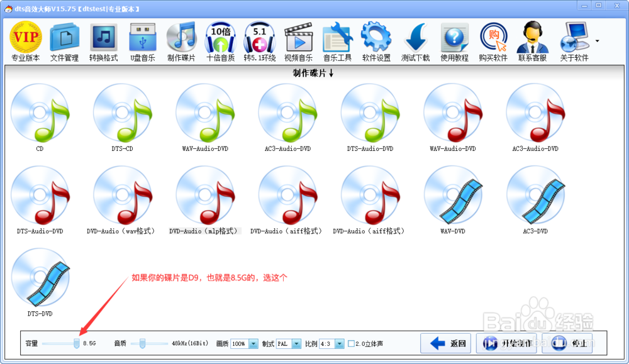This screenshot has width=629, height=364.
Task: Adjust the 容量 capacity slider
Action: click(74, 343)
